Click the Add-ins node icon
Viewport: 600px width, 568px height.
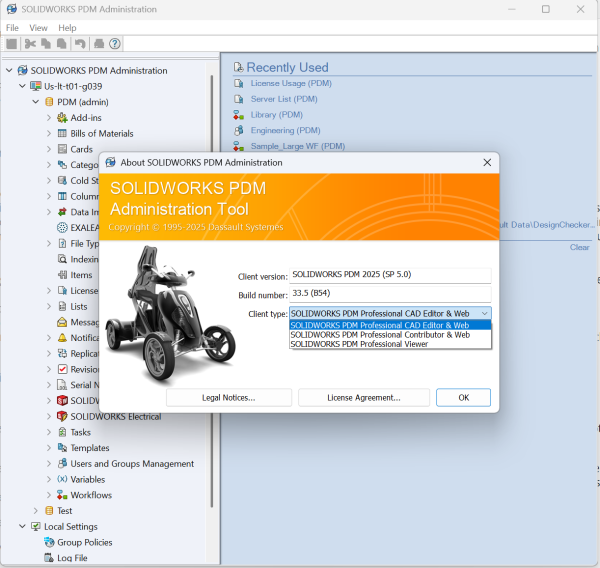tap(62, 118)
